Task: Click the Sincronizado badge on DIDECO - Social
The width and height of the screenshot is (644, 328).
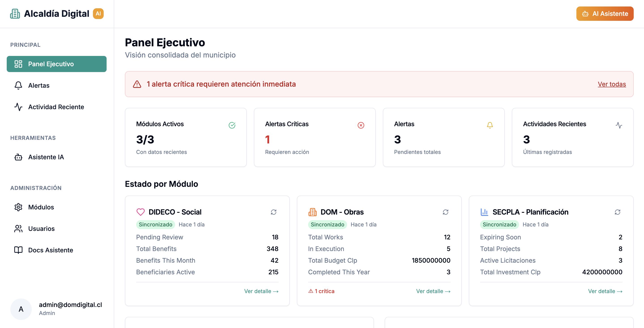Action: click(155, 225)
